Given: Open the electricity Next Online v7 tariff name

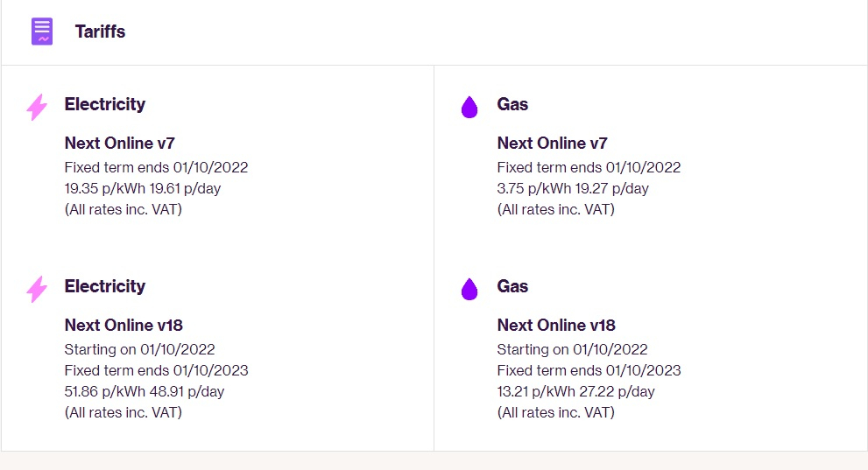Looking at the screenshot, I should (x=120, y=143).
